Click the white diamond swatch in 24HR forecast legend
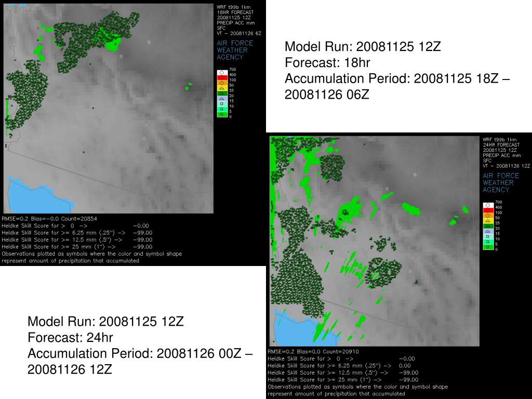The width and height of the screenshot is (532, 399). tap(488, 205)
